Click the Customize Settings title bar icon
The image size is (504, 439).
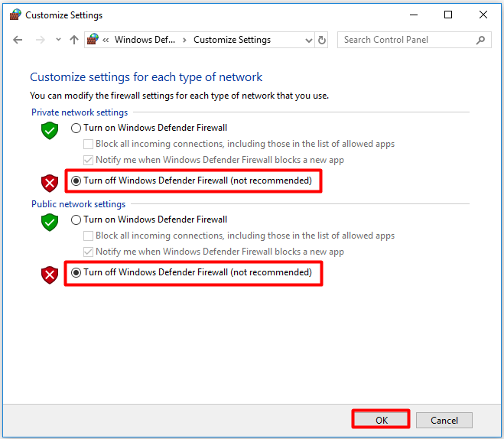coord(15,15)
